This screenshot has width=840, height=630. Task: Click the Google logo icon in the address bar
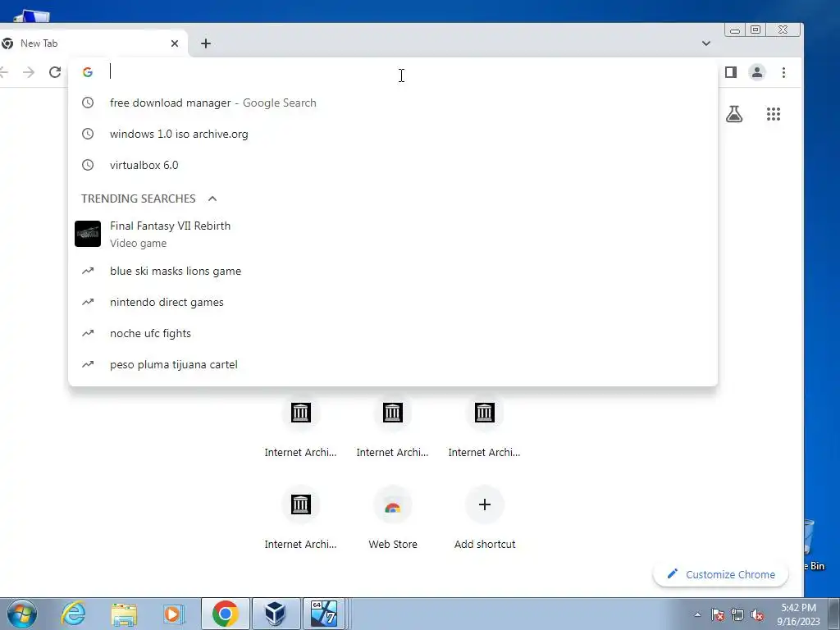[88, 72]
